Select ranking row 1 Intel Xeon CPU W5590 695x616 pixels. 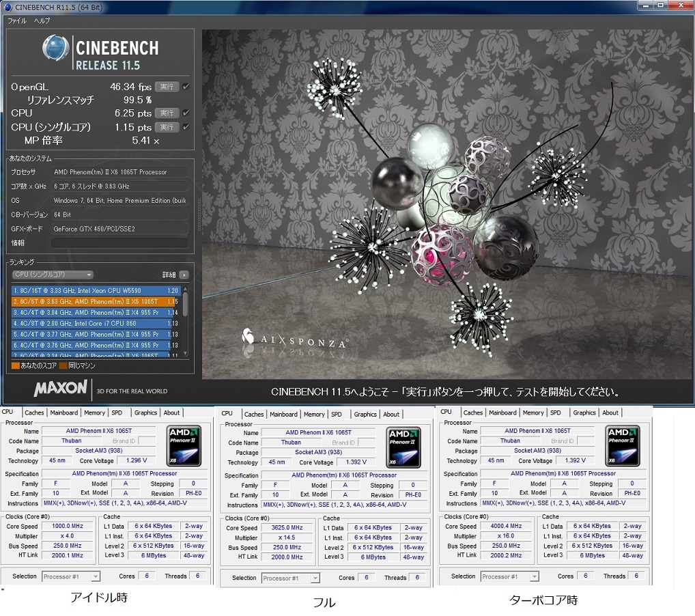click(x=96, y=290)
